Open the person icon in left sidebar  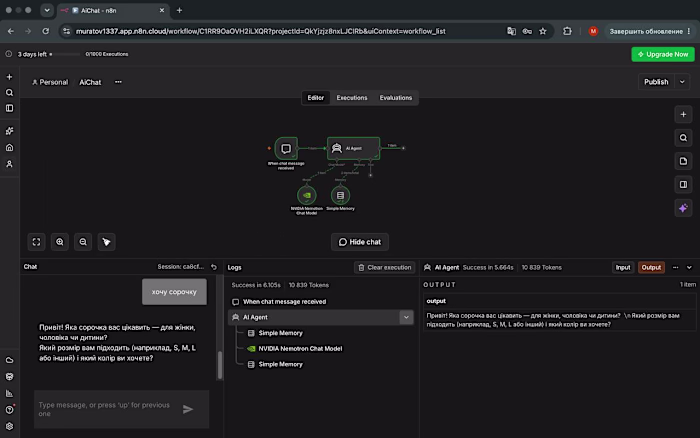coord(9,164)
